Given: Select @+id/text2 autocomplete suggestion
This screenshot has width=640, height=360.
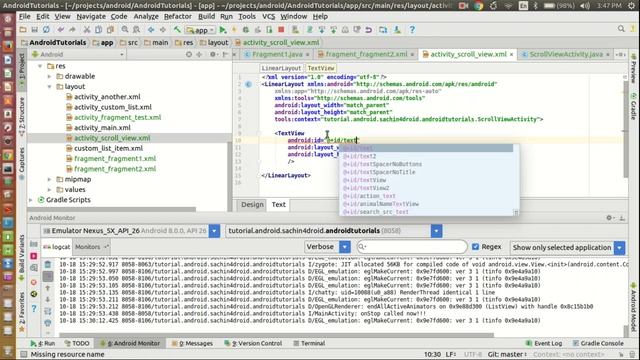Looking at the screenshot, I should click(x=427, y=156).
